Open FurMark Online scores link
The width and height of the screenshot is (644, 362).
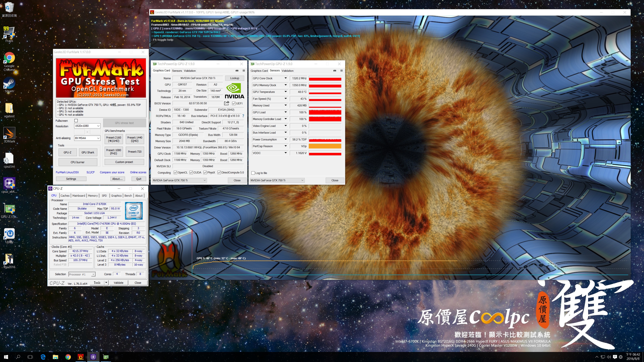[138, 172]
